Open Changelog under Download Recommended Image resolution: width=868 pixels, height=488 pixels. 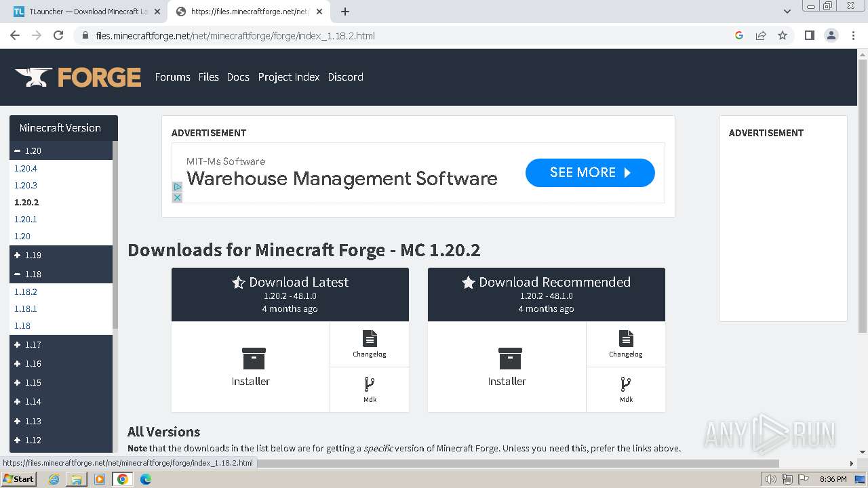tap(626, 344)
